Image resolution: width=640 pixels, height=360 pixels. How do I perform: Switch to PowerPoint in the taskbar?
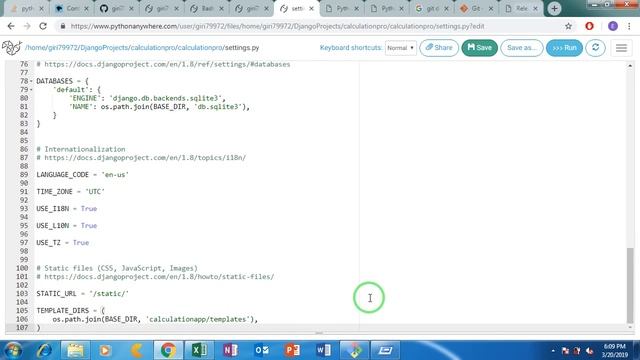[292, 350]
